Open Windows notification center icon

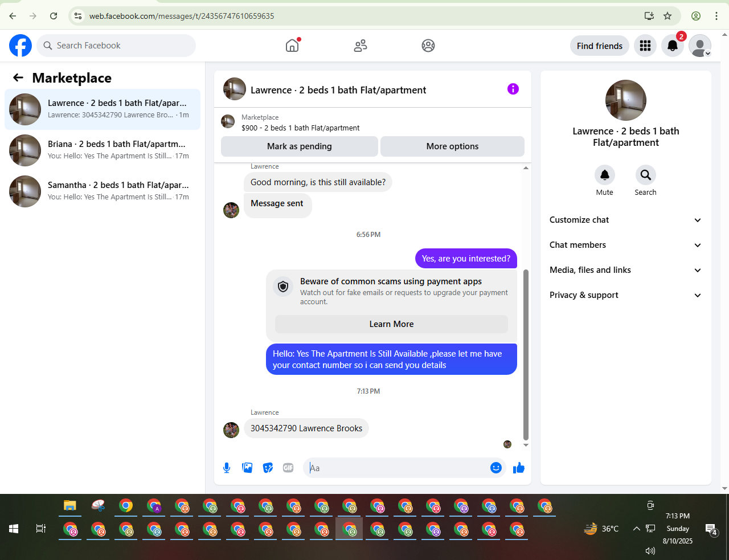[x=711, y=529]
